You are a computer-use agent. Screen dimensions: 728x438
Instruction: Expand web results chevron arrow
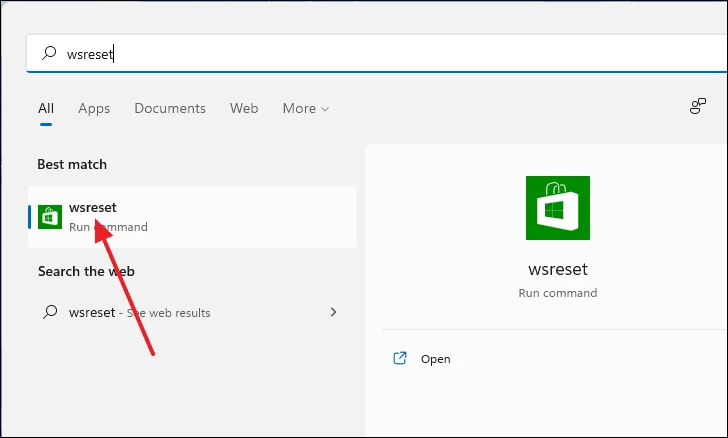(333, 312)
